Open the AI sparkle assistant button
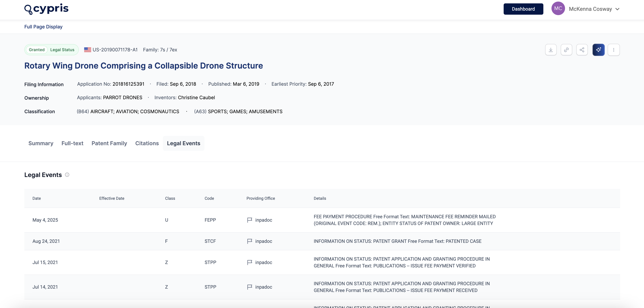 [x=598, y=50]
